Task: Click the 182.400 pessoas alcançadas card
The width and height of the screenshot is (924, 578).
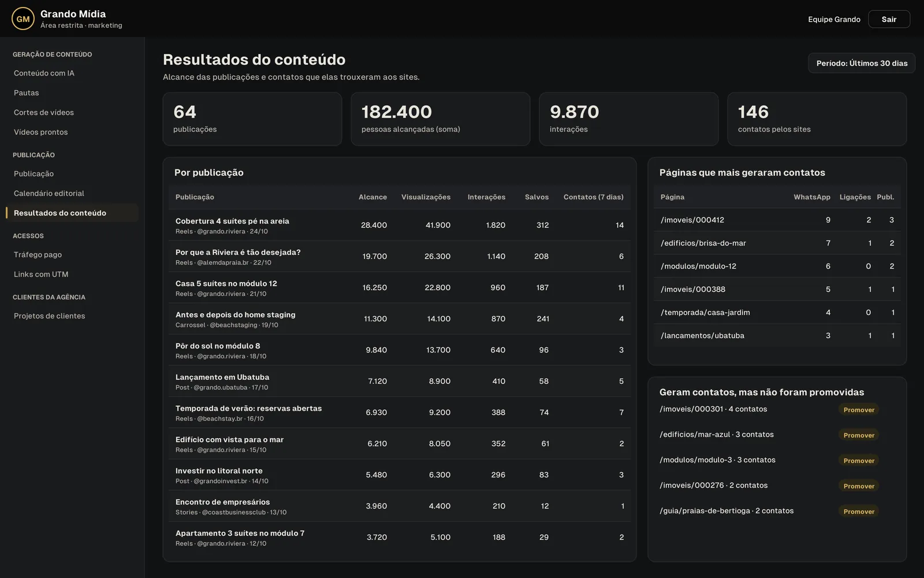Action: 440,119
